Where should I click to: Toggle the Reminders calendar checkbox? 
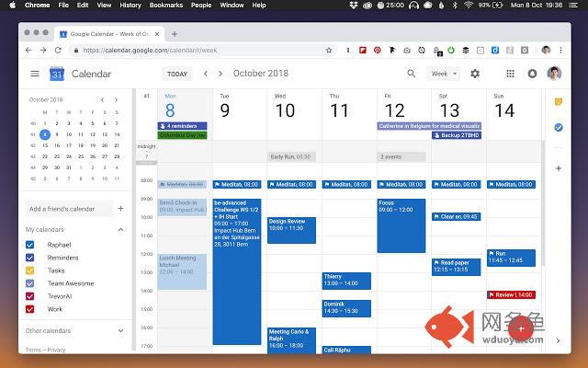point(30,258)
